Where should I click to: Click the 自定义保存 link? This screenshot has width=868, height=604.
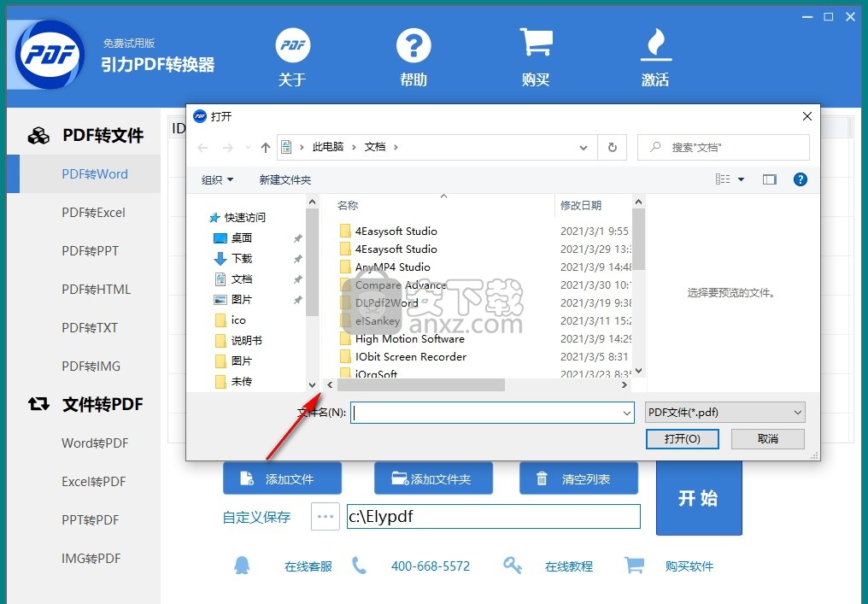[256, 517]
